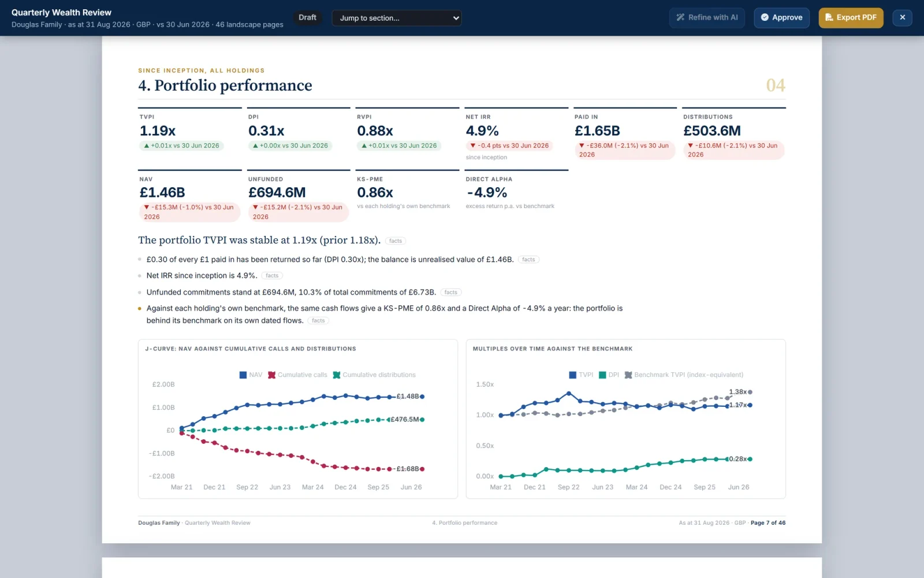Open facts tag for the KS-PME benchmark bullet
The height and width of the screenshot is (578, 924).
(x=318, y=321)
